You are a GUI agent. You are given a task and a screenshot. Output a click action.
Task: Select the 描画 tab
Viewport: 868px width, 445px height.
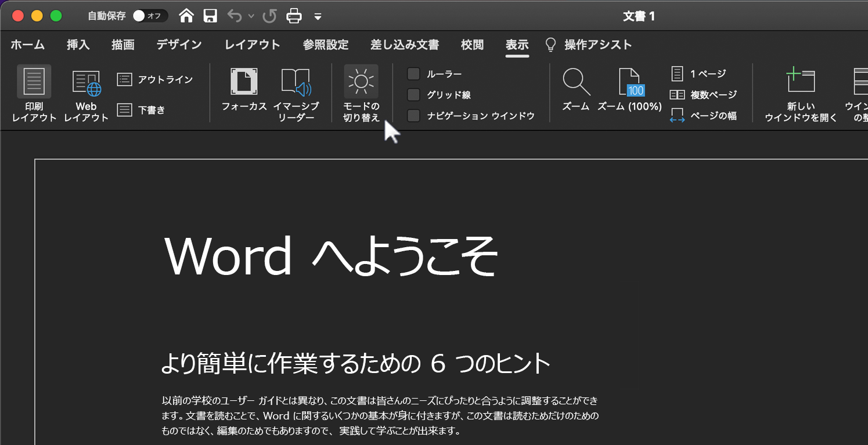[x=123, y=45]
